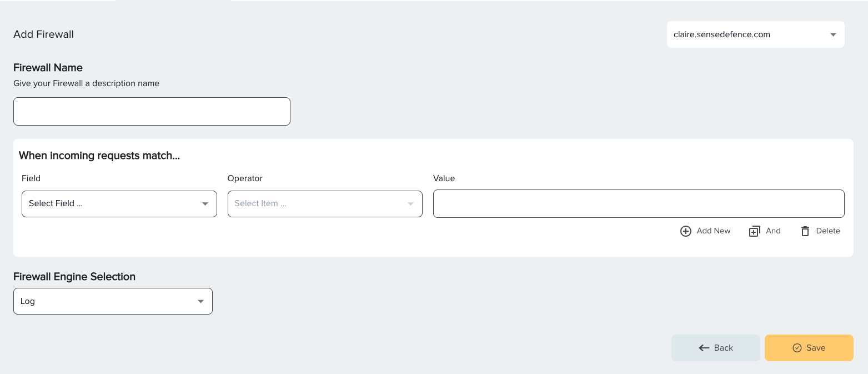
Task: Click the Delete text label
Action: click(x=828, y=231)
